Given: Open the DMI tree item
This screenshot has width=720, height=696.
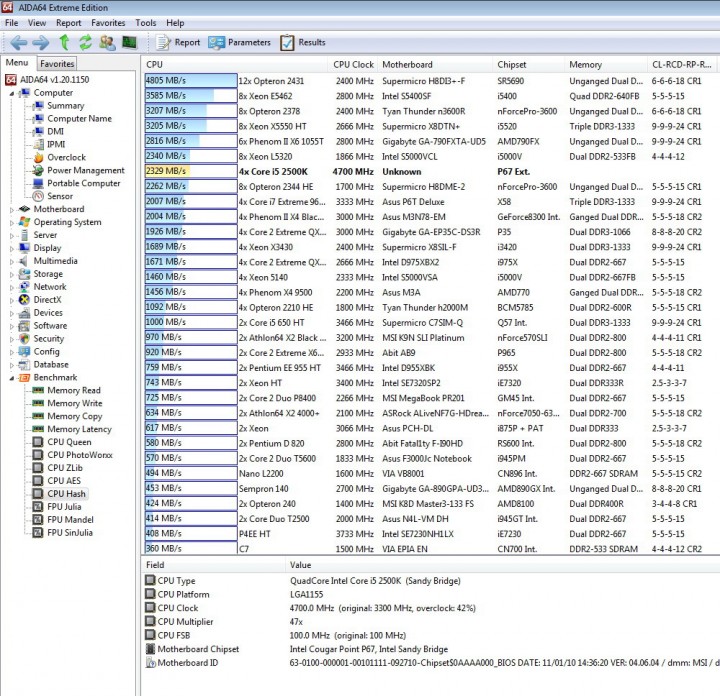Looking at the screenshot, I should [56, 131].
